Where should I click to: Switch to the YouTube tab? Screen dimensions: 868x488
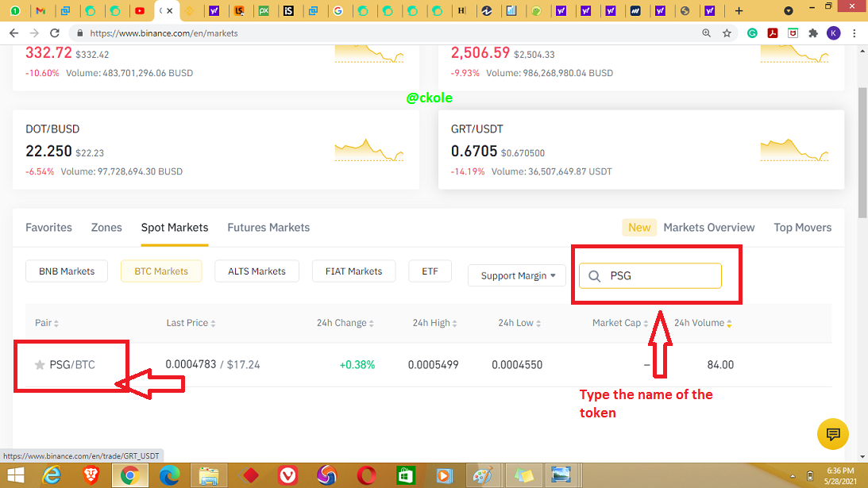click(140, 10)
